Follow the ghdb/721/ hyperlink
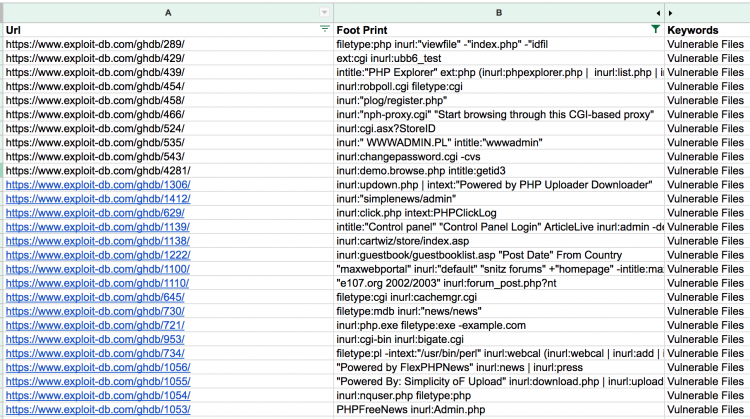Screen dimensions: 750x419 [95, 325]
